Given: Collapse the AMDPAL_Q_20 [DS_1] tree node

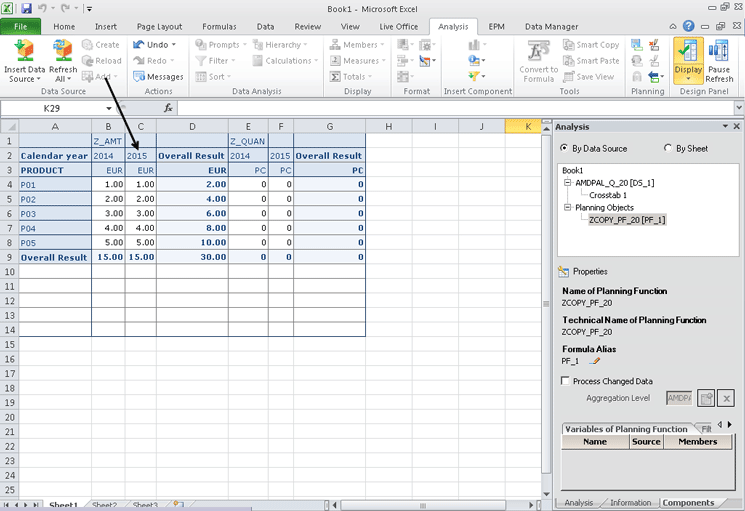Looking at the screenshot, I should 567,183.
